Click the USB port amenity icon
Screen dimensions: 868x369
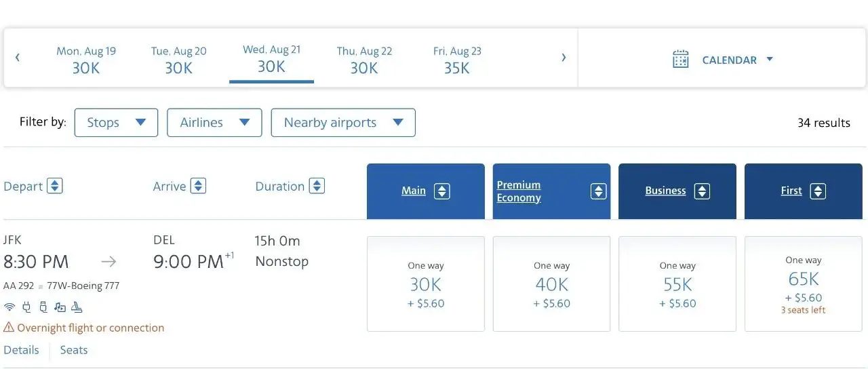[x=43, y=307]
